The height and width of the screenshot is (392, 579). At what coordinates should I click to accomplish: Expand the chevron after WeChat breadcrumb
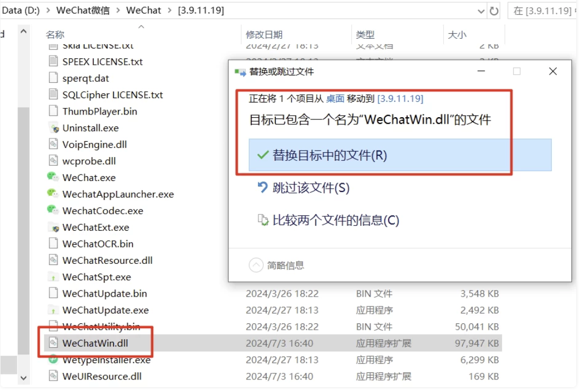point(170,11)
